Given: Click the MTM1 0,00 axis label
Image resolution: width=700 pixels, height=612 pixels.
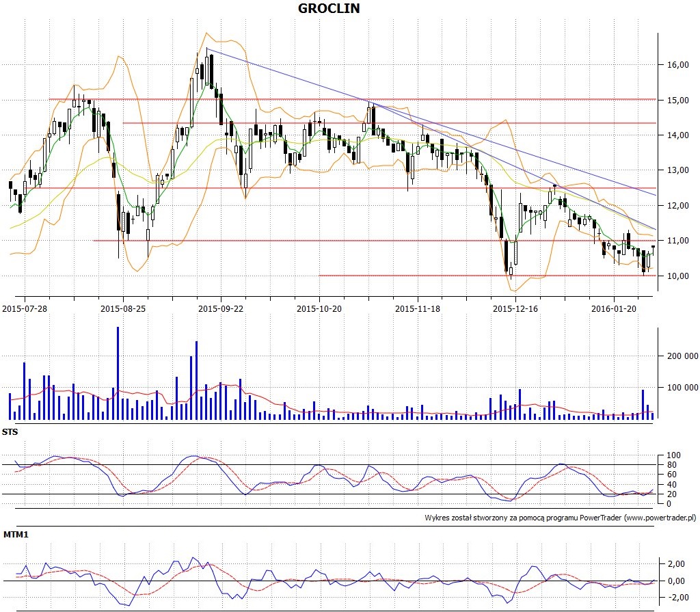Looking at the screenshot, I should click(676, 581).
